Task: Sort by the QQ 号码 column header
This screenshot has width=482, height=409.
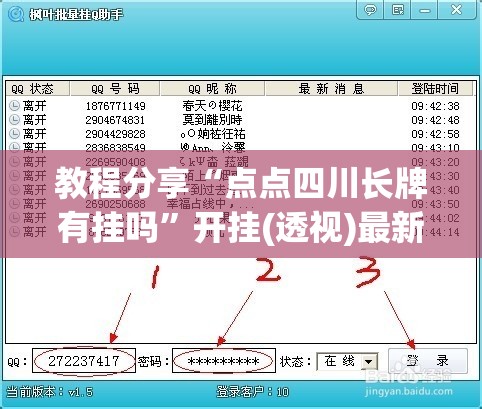Action: [x=115, y=89]
